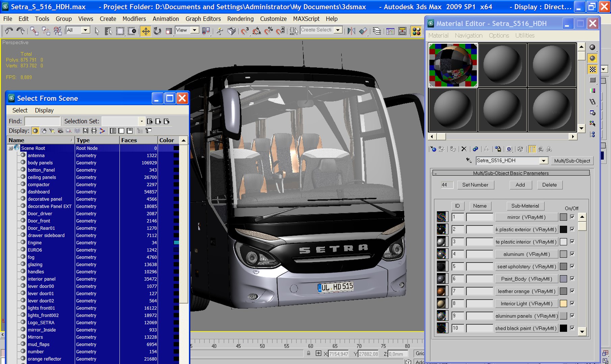The width and height of the screenshot is (611, 364).
Task: Toggle the checkered Background icon
Action: (592, 69)
